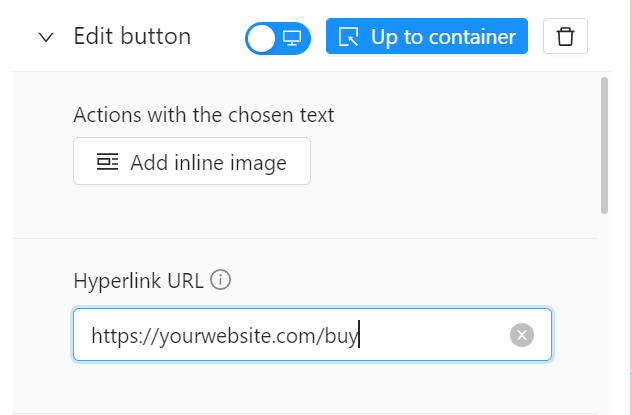Click the settings panel vertical scrollbar
632x415 pixels.
click(x=604, y=145)
